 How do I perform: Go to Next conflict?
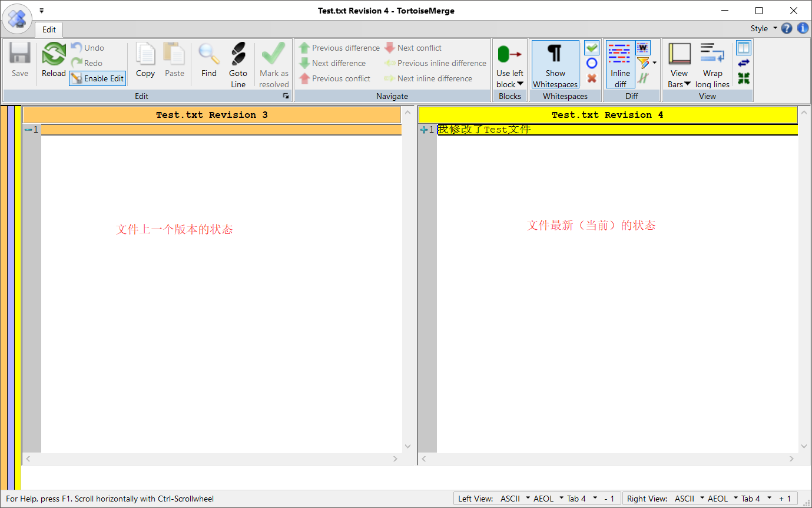click(x=413, y=48)
